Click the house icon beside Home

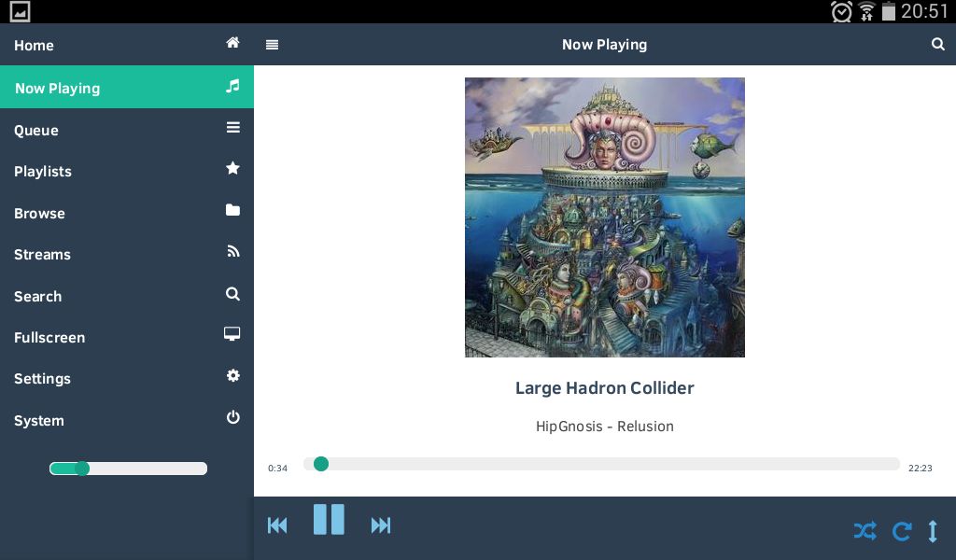click(232, 42)
